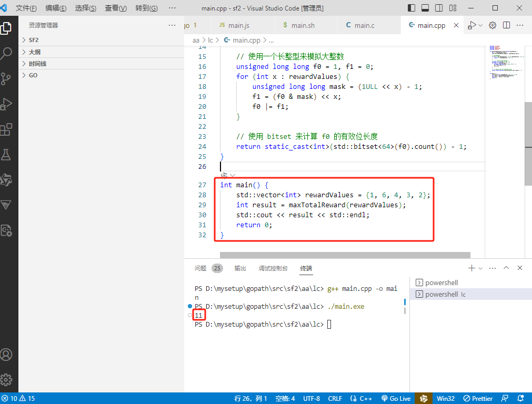
Task: Click the aa breadcrumb segment
Action: pyautogui.click(x=196, y=41)
